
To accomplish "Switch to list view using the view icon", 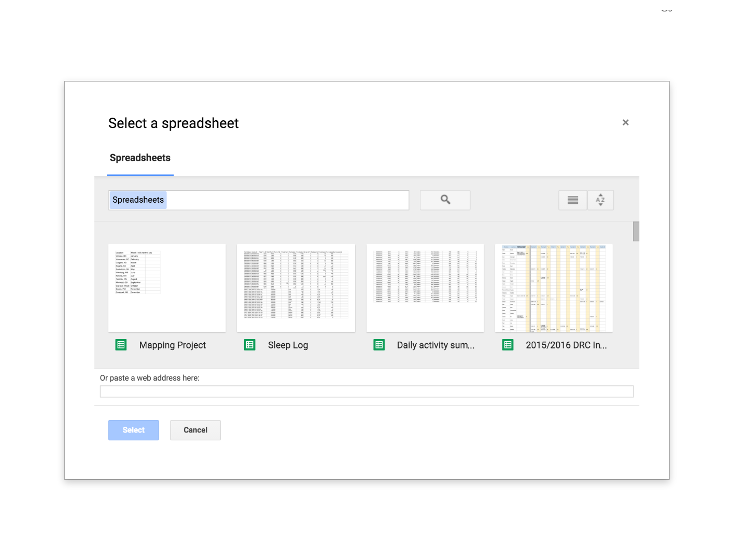I will 572,200.
